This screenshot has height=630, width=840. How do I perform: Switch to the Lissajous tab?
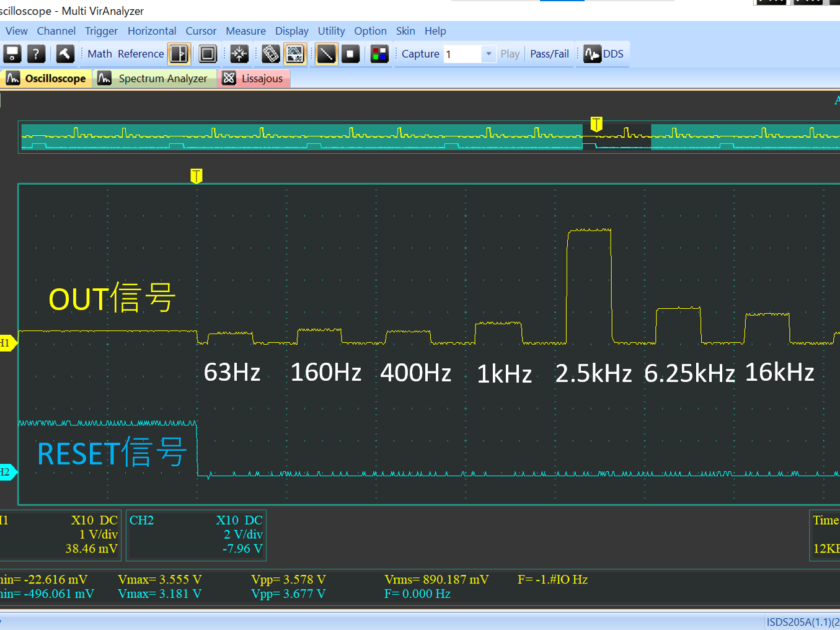(x=254, y=79)
